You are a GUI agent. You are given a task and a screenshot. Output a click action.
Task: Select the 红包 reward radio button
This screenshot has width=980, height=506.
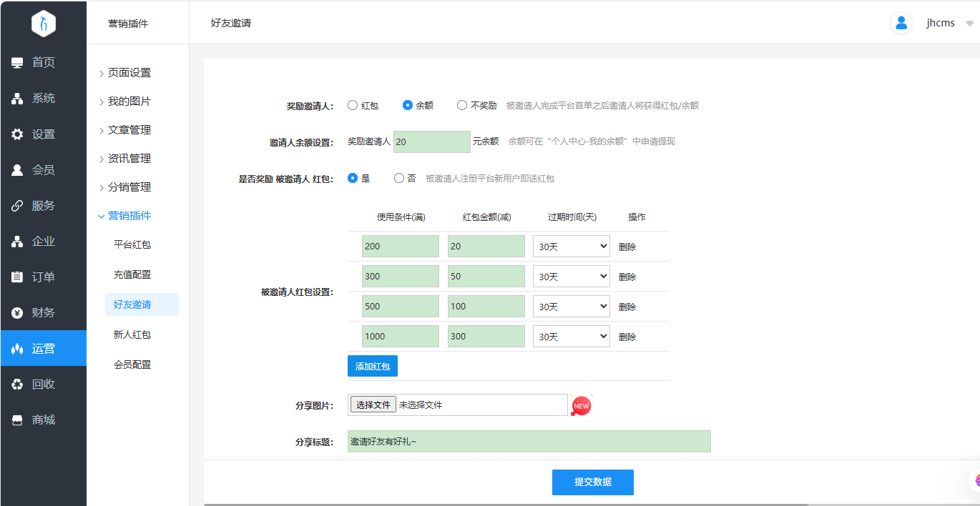pos(352,105)
